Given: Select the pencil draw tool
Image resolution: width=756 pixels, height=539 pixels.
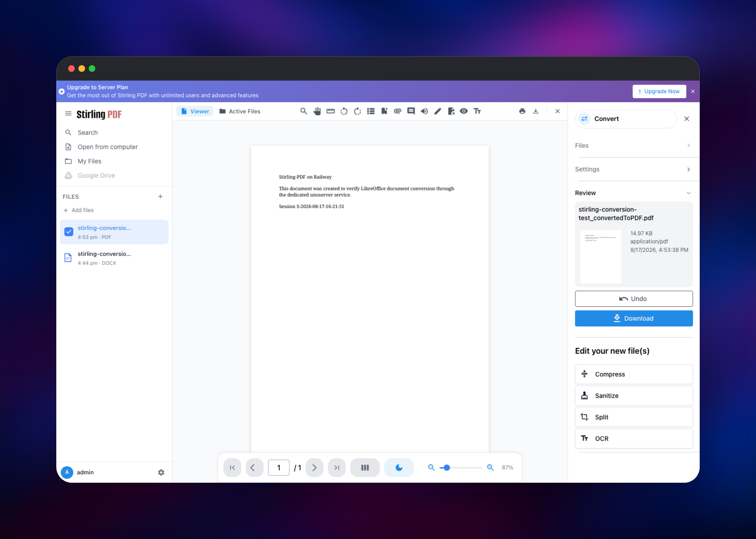Looking at the screenshot, I should point(438,111).
